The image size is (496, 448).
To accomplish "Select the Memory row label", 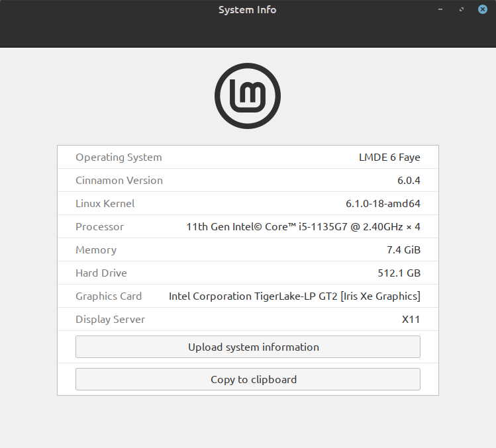I will (96, 250).
